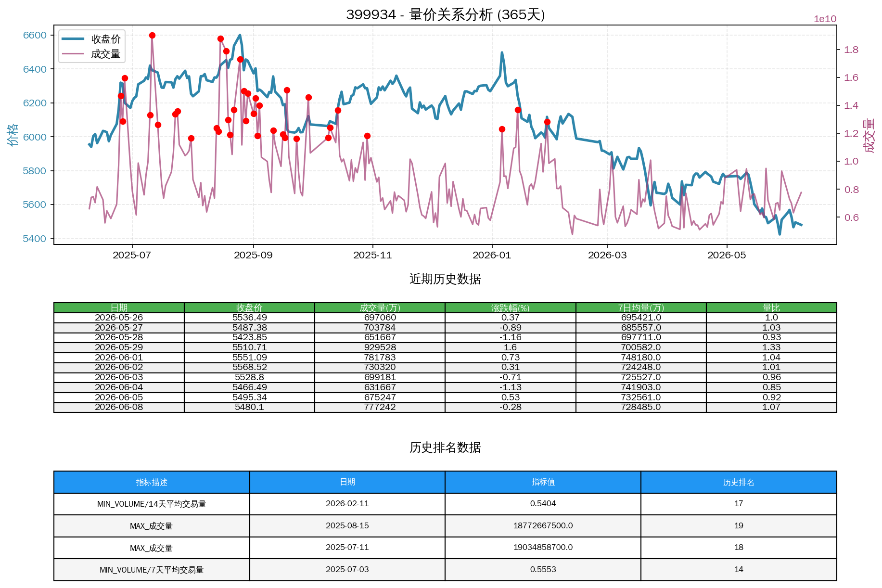Click the 1e10 scale label
Screen dimensions: 882x588
click(825, 19)
